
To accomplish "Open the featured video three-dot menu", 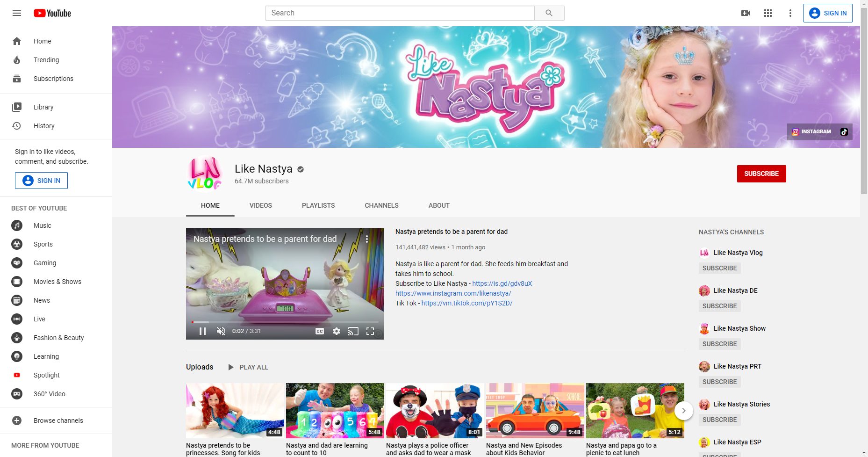I will point(367,239).
